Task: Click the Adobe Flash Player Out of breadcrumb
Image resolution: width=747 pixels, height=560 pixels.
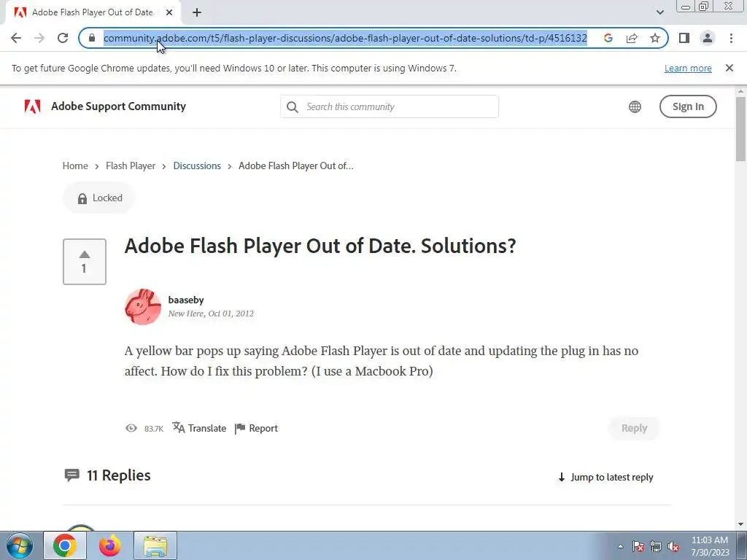Action: (x=296, y=166)
